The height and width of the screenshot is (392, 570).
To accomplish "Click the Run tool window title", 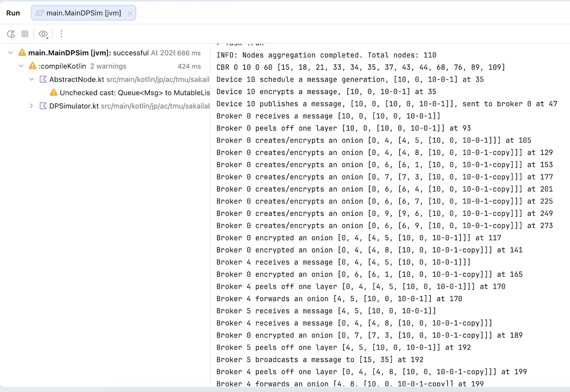I will pos(13,13).
